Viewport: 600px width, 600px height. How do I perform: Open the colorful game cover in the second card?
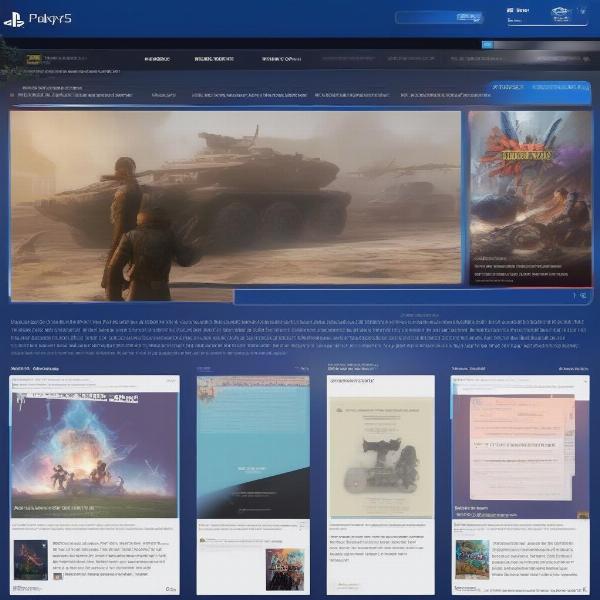coord(285,569)
